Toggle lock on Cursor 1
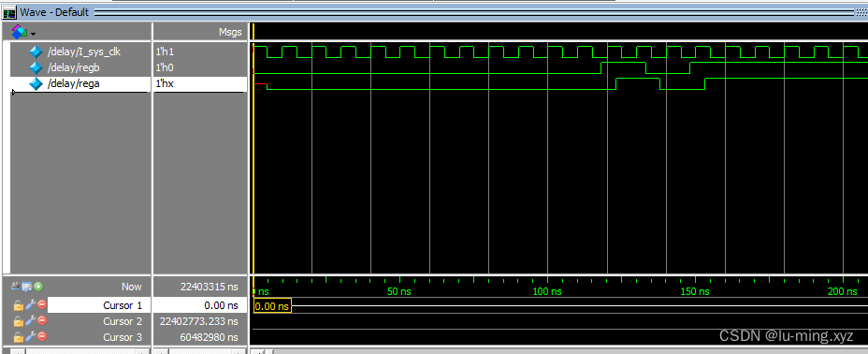 pyautogui.click(x=19, y=305)
